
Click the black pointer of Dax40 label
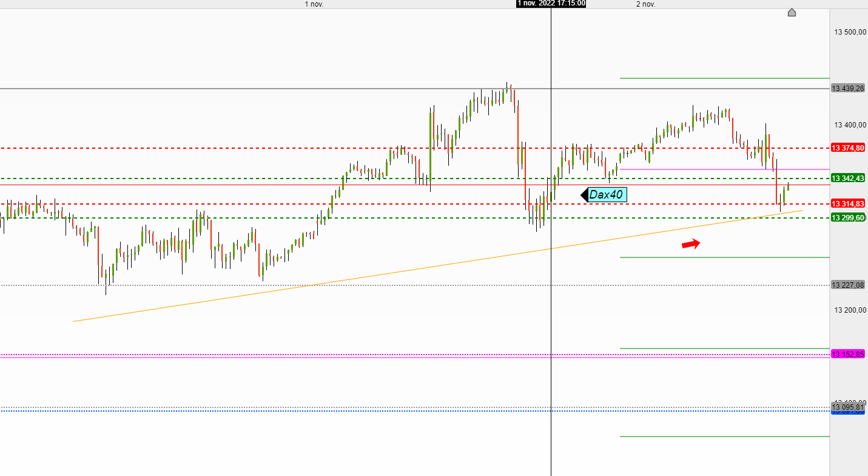coord(585,195)
